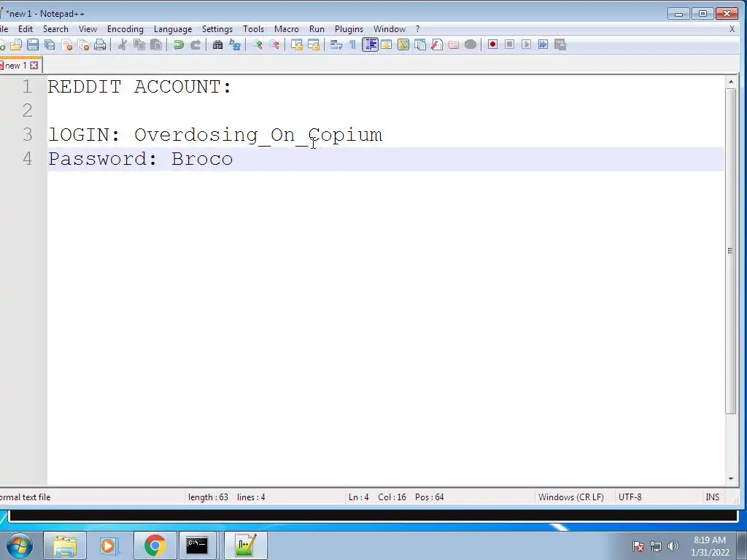Open the Edit menu
The width and height of the screenshot is (747, 560).
click(x=26, y=29)
